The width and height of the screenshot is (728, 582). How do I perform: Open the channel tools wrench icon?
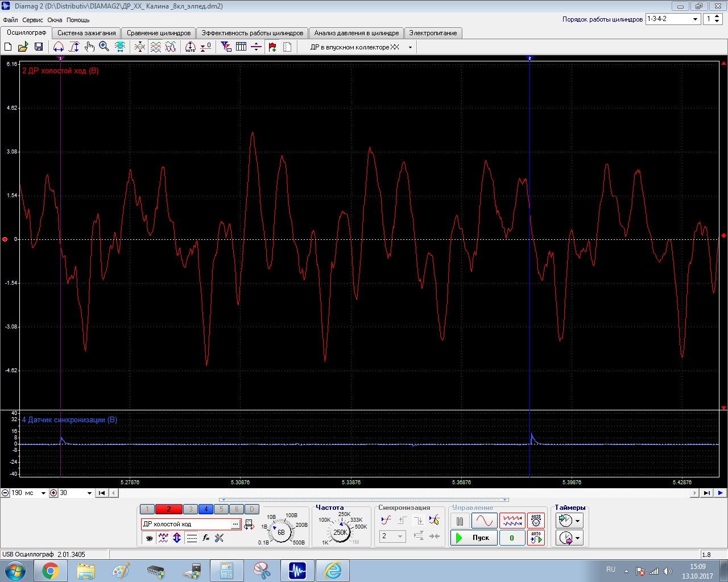coord(220,537)
